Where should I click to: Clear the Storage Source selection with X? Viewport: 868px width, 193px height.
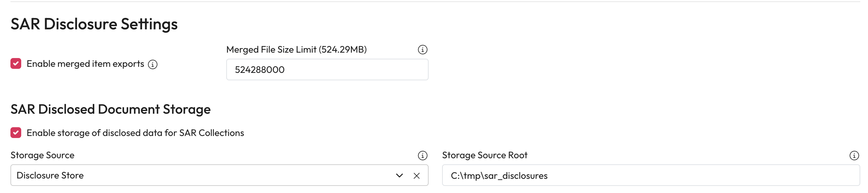(416, 176)
